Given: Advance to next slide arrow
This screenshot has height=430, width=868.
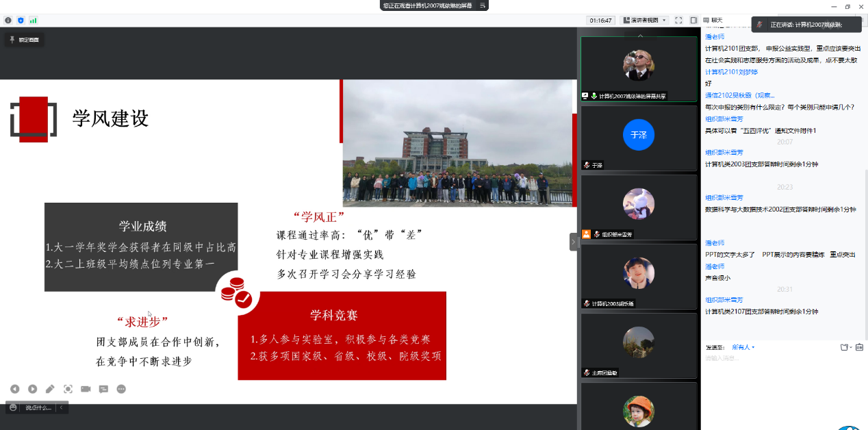Looking at the screenshot, I should 32,389.
